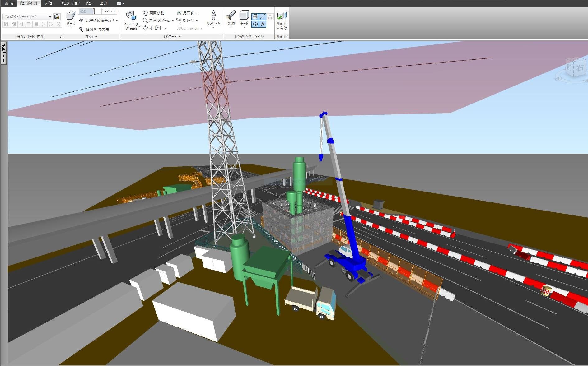Image resolution: width=588 pixels, height=366 pixels.
Task: Select the ビューポイント tab
Action: tap(29, 3)
